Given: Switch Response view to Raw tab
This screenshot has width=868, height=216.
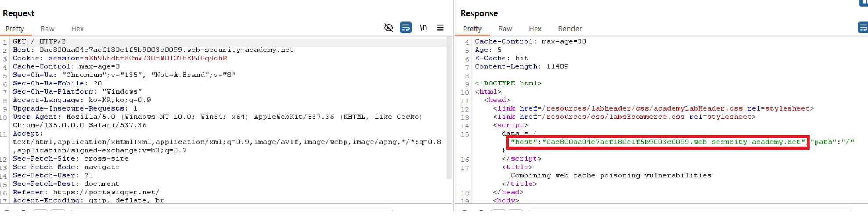Looking at the screenshot, I should (x=505, y=29).
